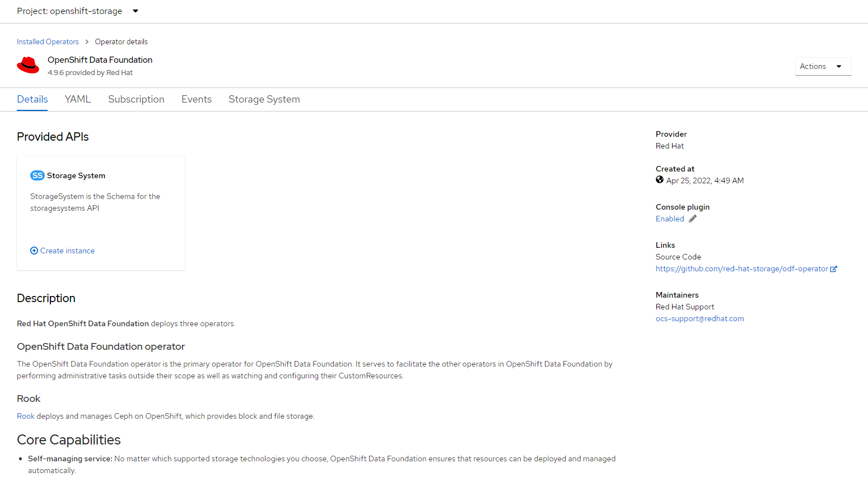The height and width of the screenshot is (477, 868).
Task: Click the 'Console plugin' label
Action: [x=683, y=207]
